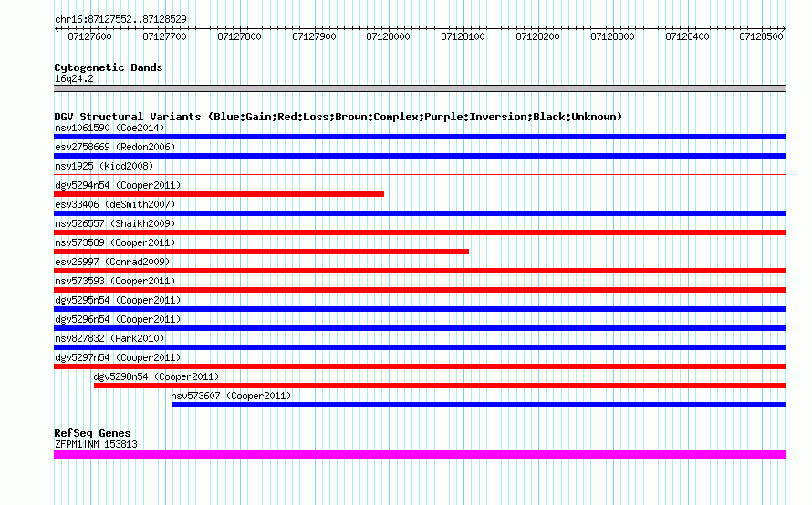Select the magenta ZFPM1 gene bar
Viewport: 812px width, 505px height.
coord(420,455)
